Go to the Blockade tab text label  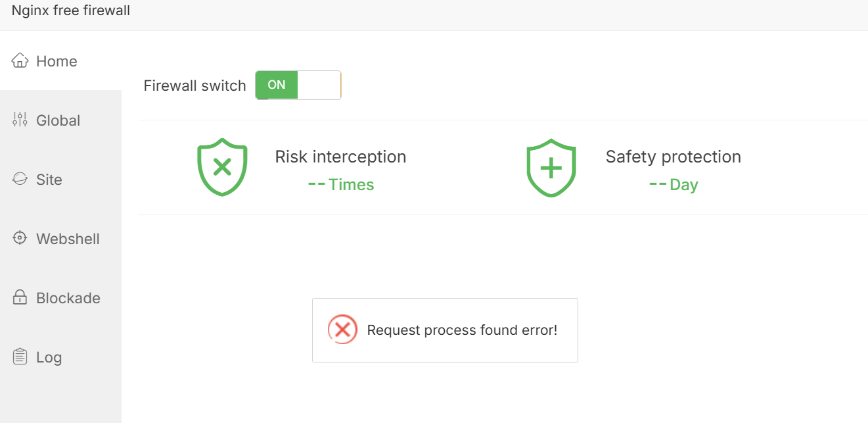click(x=68, y=298)
